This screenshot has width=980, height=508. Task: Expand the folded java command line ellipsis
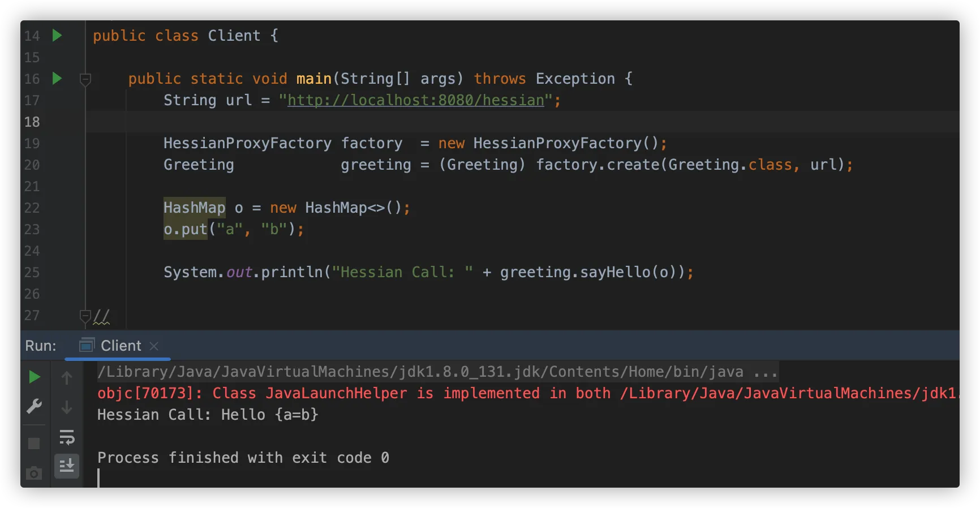[x=766, y=372]
